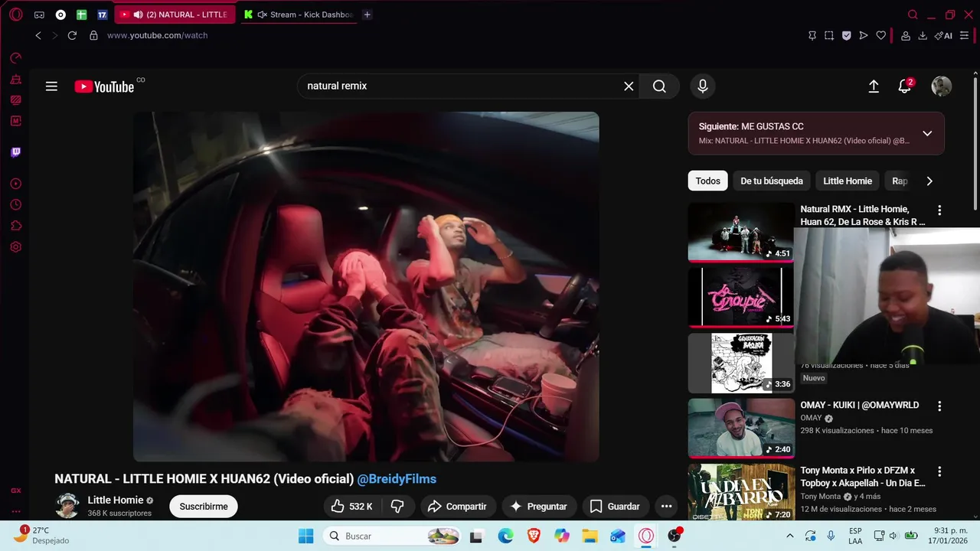Image resolution: width=980 pixels, height=551 pixels.
Task: Click the site security padlock icon
Action: click(x=93, y=35)
